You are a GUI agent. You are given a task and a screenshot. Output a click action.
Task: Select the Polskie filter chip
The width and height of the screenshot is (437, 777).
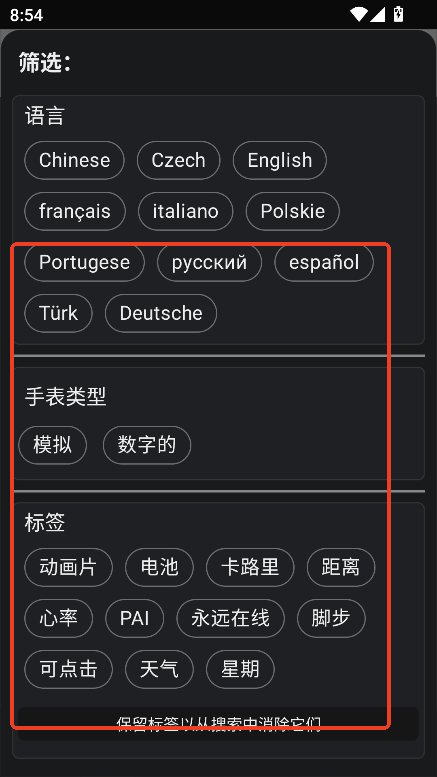(293, 211)
